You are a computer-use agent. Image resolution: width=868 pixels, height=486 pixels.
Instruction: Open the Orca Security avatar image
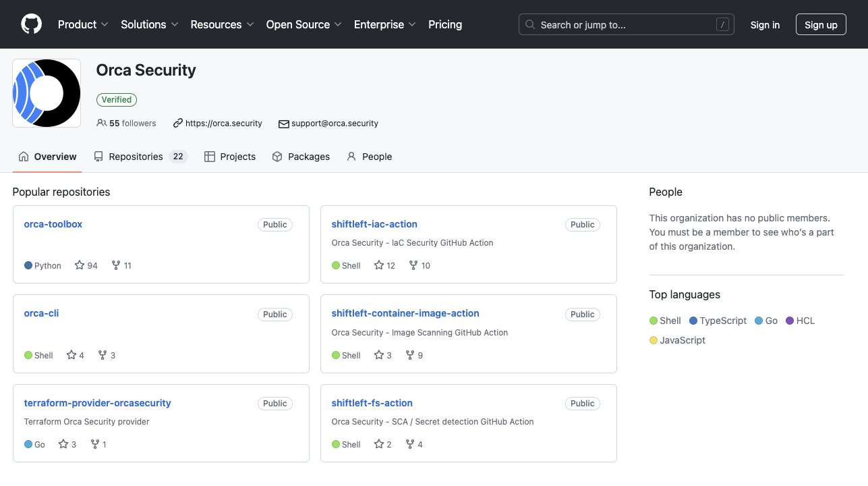[x=47, y=93]
